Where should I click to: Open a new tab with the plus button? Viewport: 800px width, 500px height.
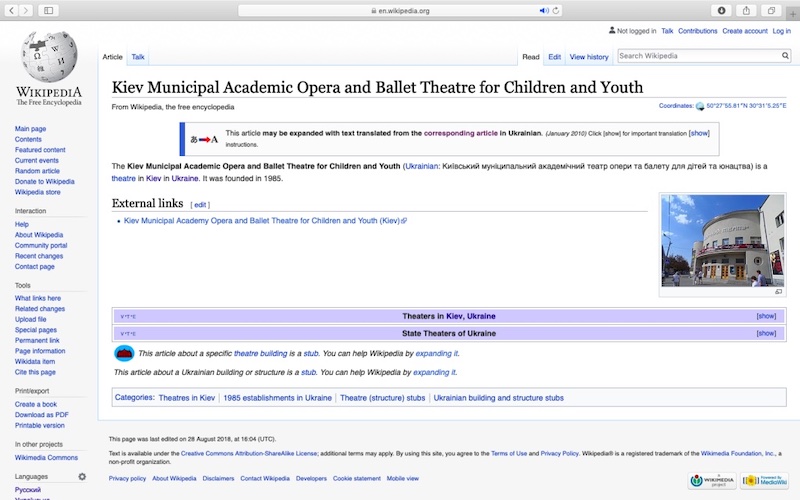tap(793, 14)
